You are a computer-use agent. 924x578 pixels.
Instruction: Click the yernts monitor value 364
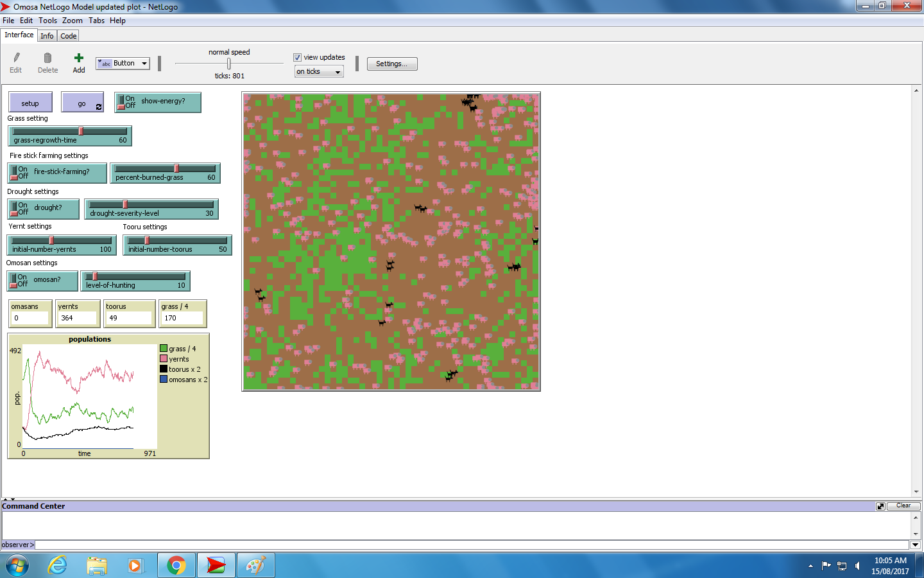(78, 318)
